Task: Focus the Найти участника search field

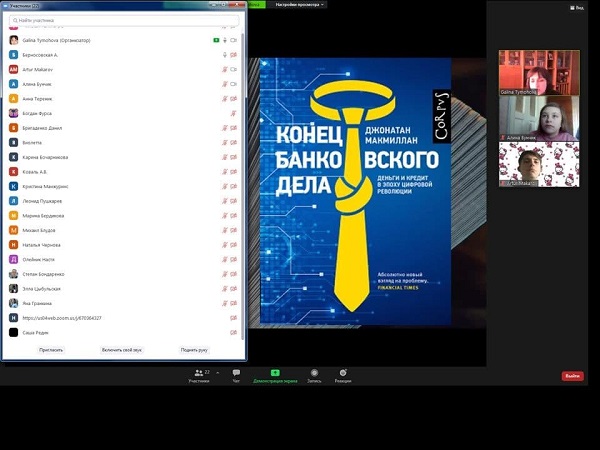Action: tap(124, 20)
